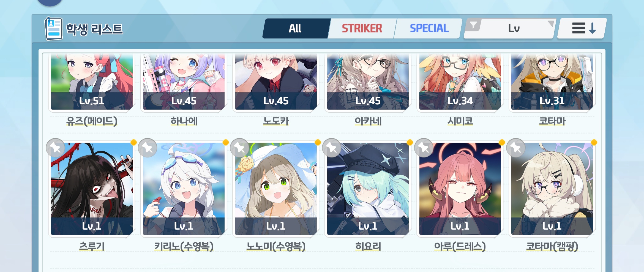The width and height of the screenshot is (644, 272).
Task: Select the 하나에 student portrait
Action: click(x=184, y=82)
